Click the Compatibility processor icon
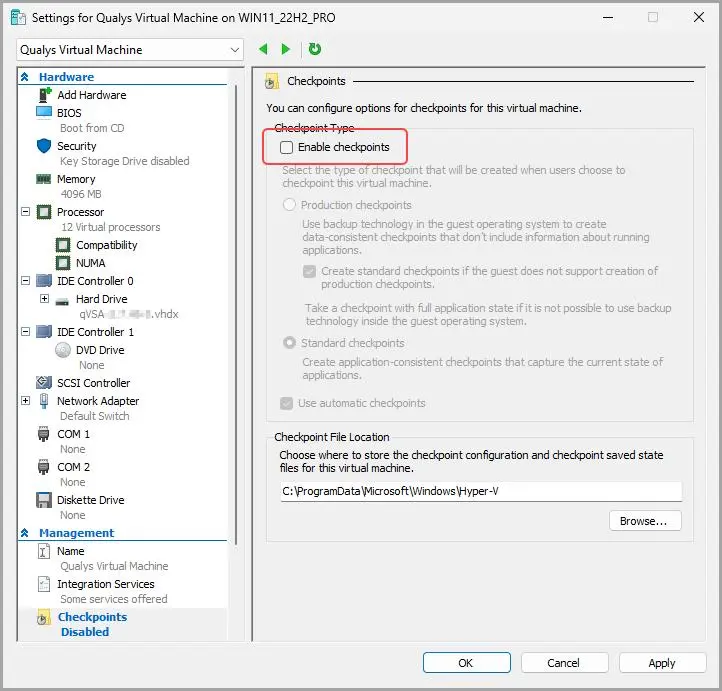Image resolution: width=722 pixels, height=691 pixels. (x=63, y=245)
